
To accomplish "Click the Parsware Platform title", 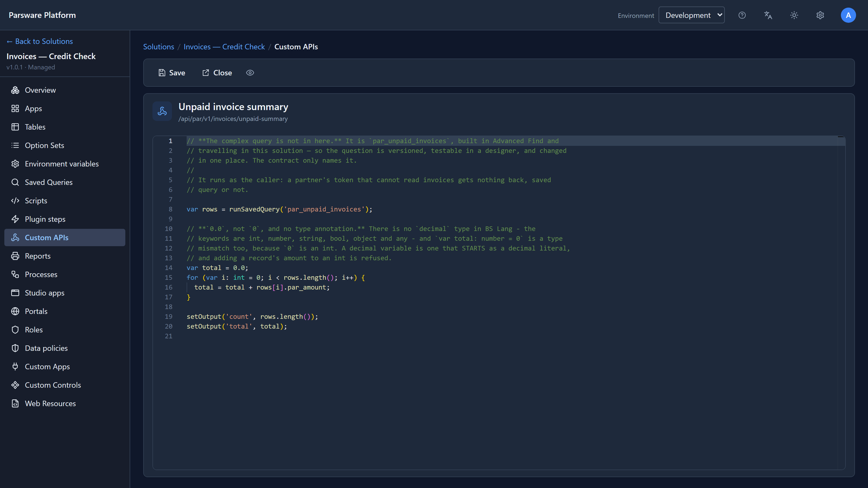I will point(42,15).
